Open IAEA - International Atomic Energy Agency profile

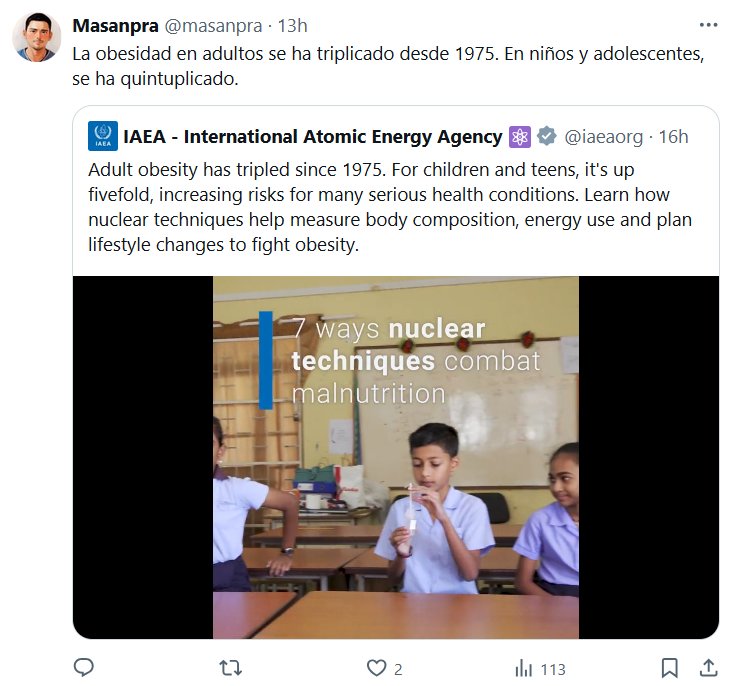point(312,136)
